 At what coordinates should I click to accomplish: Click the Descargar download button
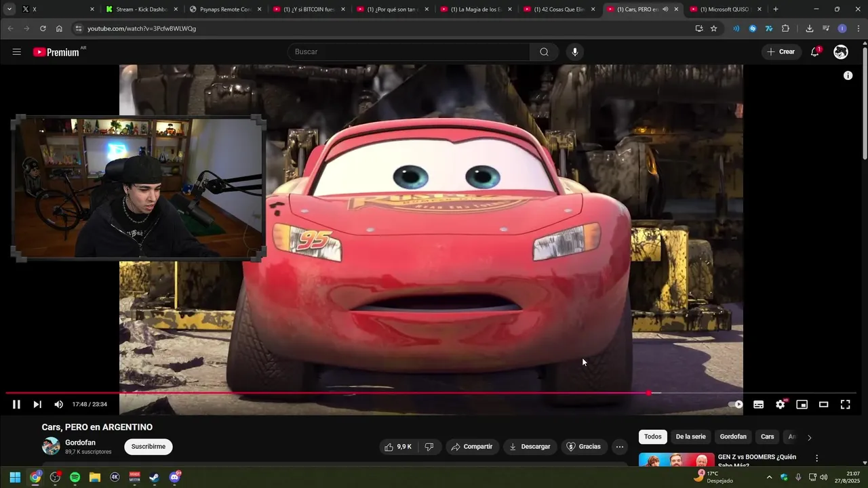point(530,447)
